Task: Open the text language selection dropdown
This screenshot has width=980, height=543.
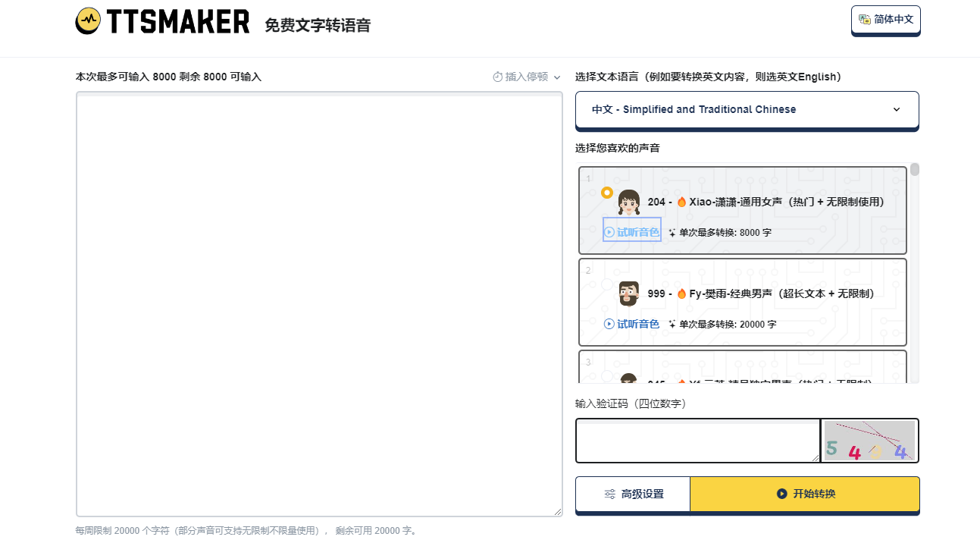Action: click(x=746, y=109)
